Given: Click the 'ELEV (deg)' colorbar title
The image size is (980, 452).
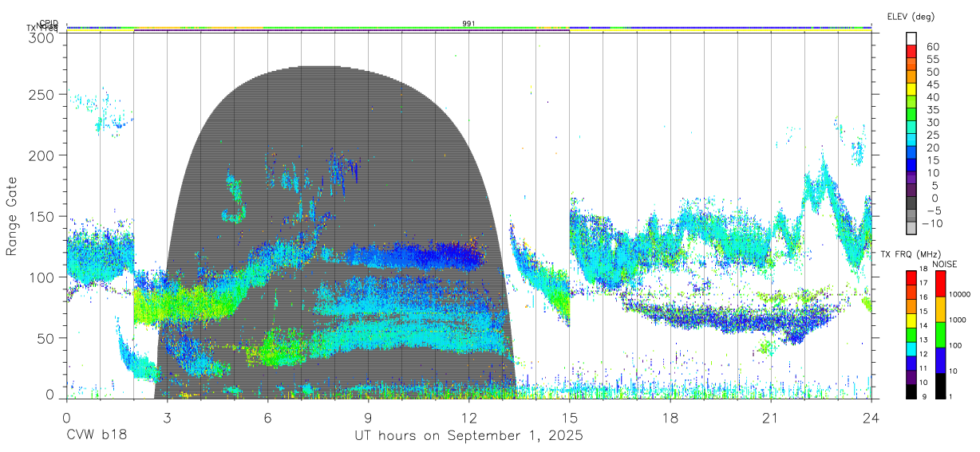Looking at the screenshot, I should 911,16.
